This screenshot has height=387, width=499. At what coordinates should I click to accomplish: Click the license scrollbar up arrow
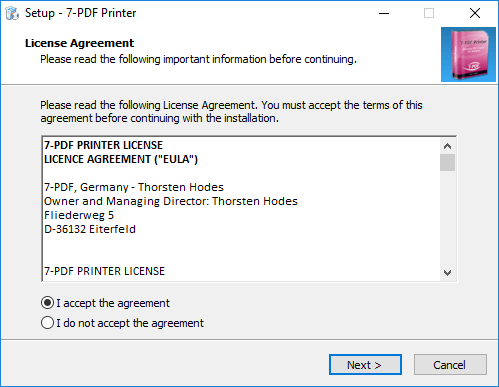[447, 146]
